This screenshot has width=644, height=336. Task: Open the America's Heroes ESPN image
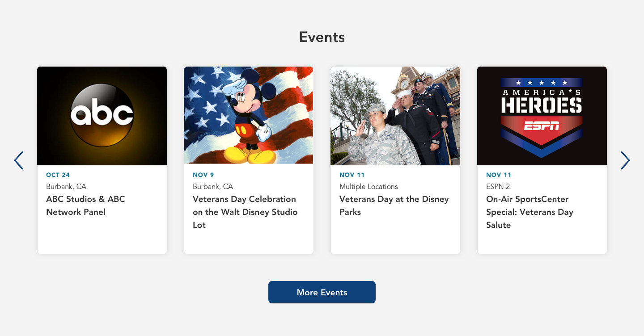pos(542,116)
